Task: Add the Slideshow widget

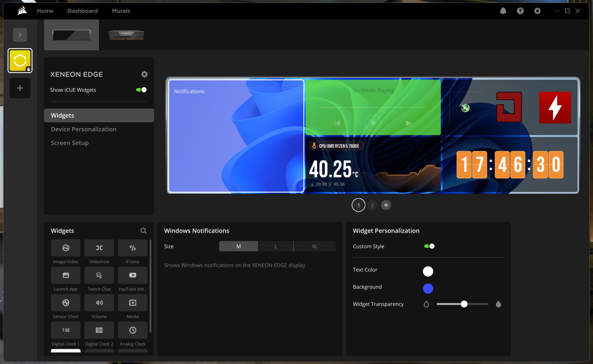Action: pos(99,248)
